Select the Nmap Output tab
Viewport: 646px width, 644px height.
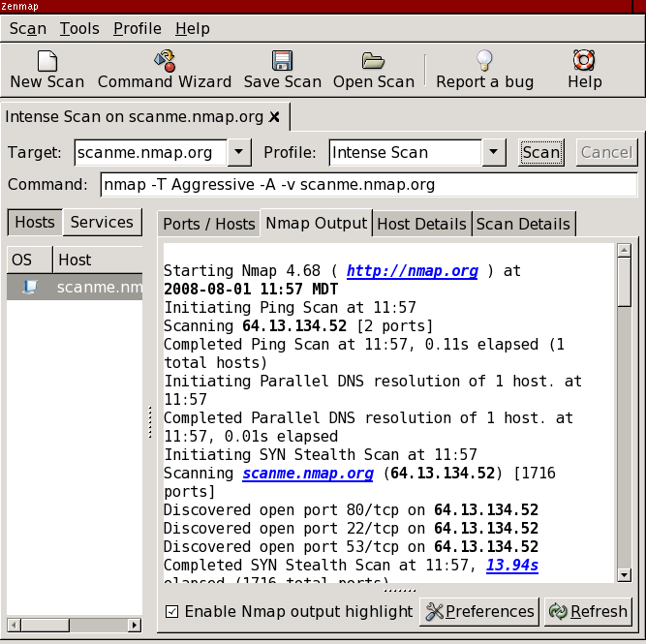coord(316,223)
